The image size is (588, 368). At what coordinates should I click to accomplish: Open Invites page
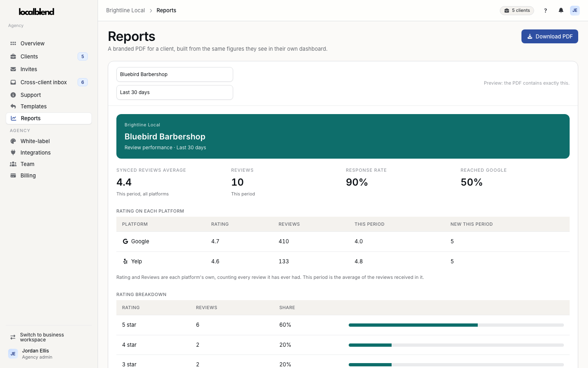coord(49,69)
